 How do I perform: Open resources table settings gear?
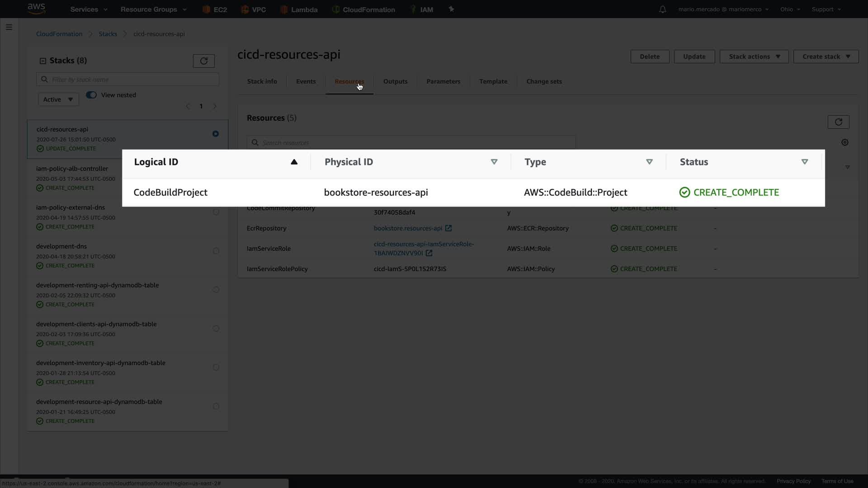tap(844, 143)
